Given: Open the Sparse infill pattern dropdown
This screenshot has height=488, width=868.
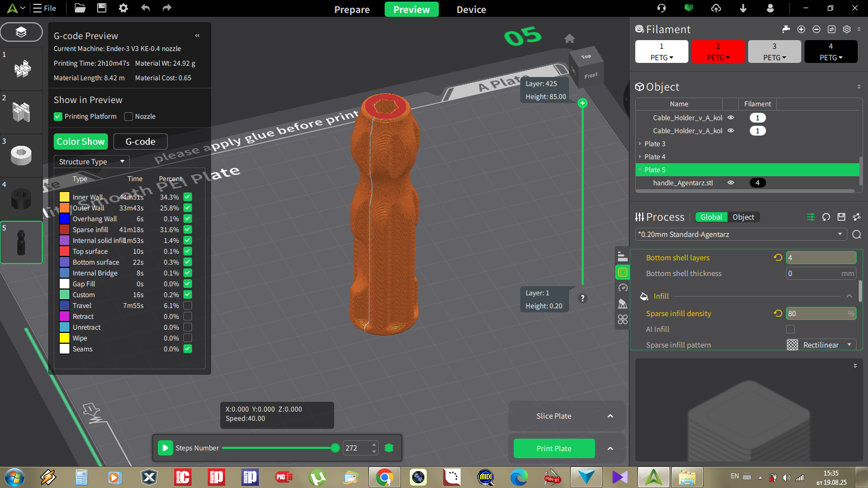Looking at the screenshot, I should point(821,345).
